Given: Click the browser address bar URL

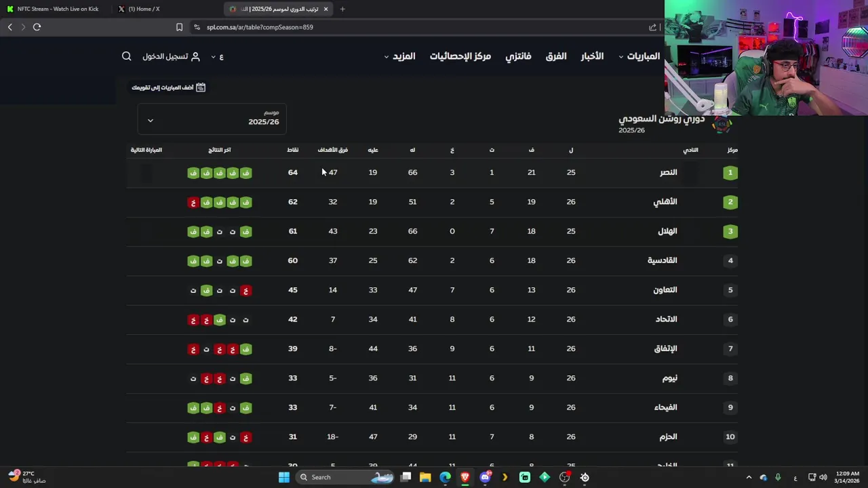Looking at the screenshot, I should (x=260, y=27).
